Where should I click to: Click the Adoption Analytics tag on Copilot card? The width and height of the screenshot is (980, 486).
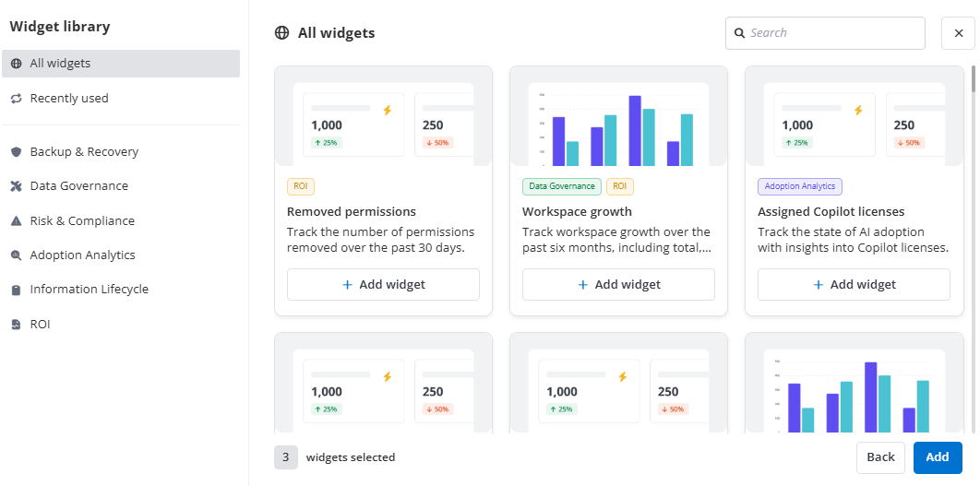[799, 186]
